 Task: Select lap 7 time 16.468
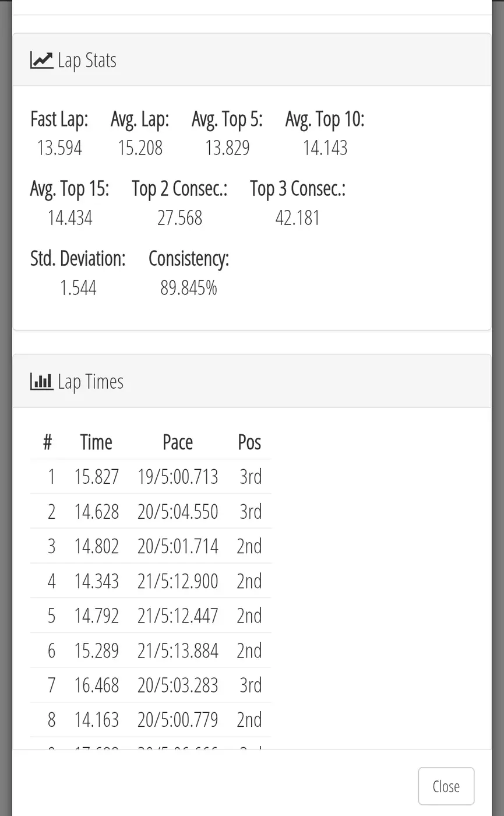pyautogui.click(x=97, y=685)
